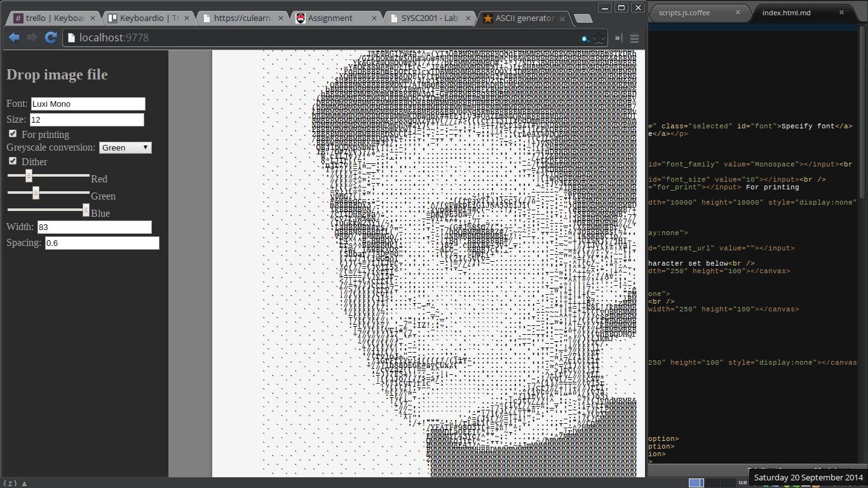Click the browser back arrow
The image size is (868, 488).
tap(14, 38)
